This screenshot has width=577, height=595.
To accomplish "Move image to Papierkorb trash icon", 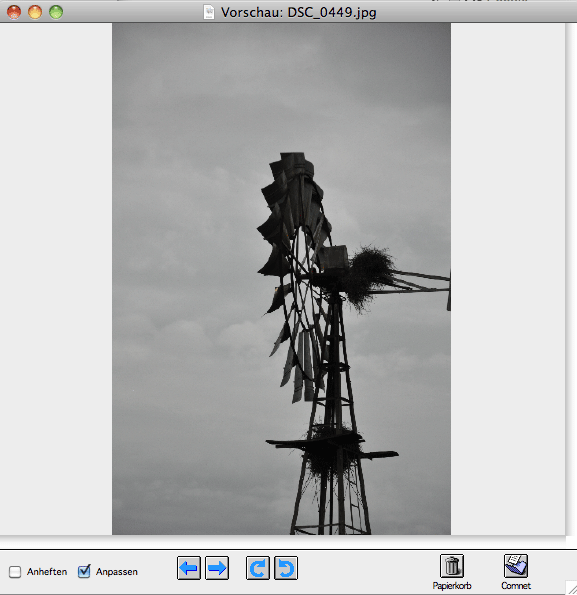I will click(x=451, y=566).
